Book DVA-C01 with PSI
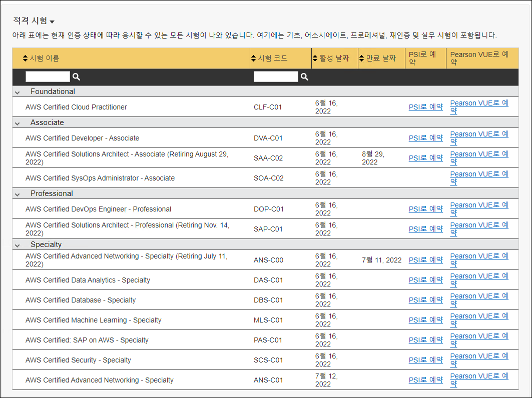Image resolution: width=532 pixels, height=398 pixels. [426, 138]
